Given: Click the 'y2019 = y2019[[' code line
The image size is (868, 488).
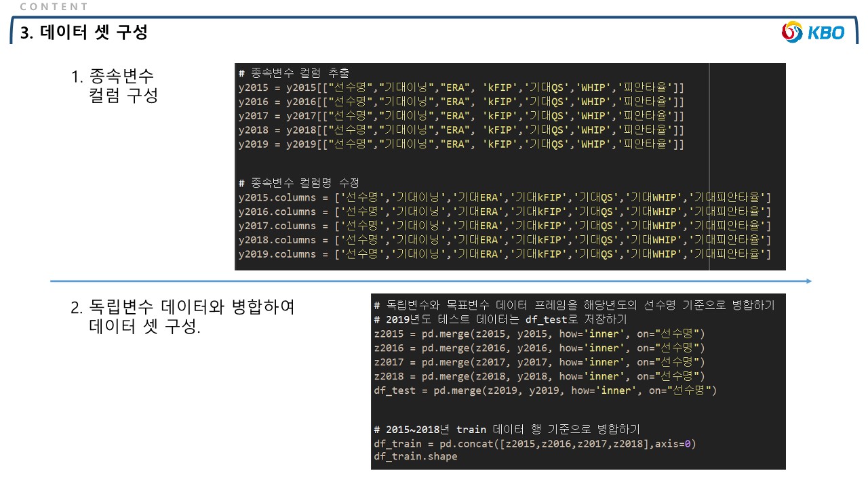Looking at the screenshot, I should [461, 144].
